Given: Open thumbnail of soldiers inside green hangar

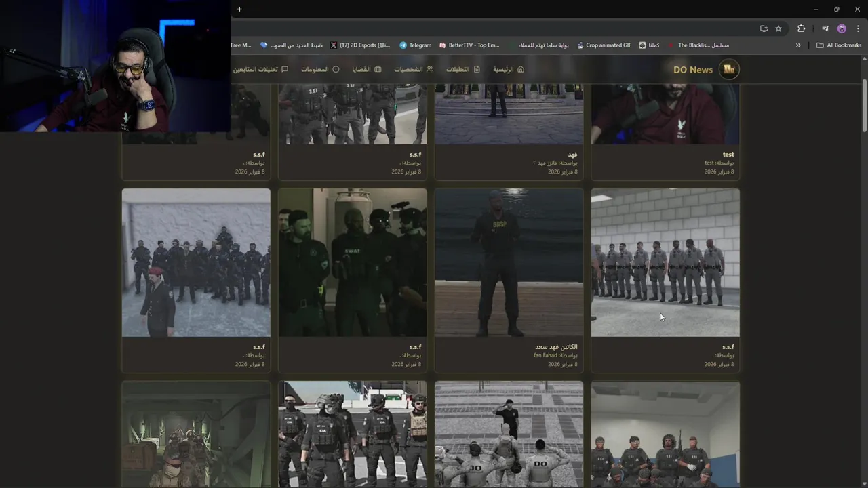Looking at the screenshot, I should point(196,434).
